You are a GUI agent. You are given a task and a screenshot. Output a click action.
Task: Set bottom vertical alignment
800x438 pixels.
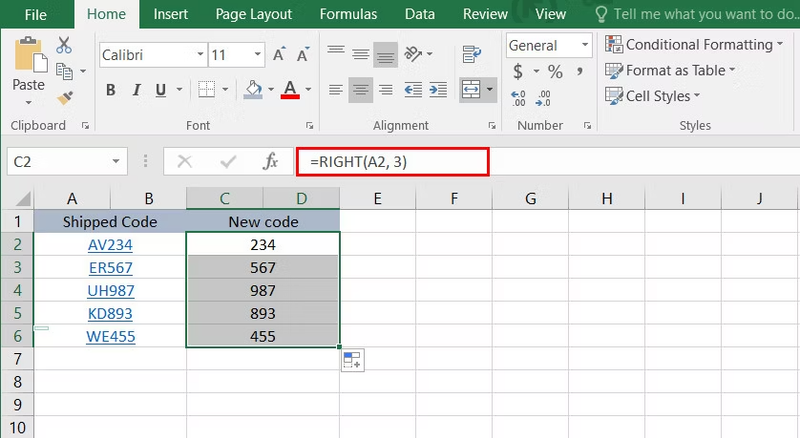[x=385, y=55]
